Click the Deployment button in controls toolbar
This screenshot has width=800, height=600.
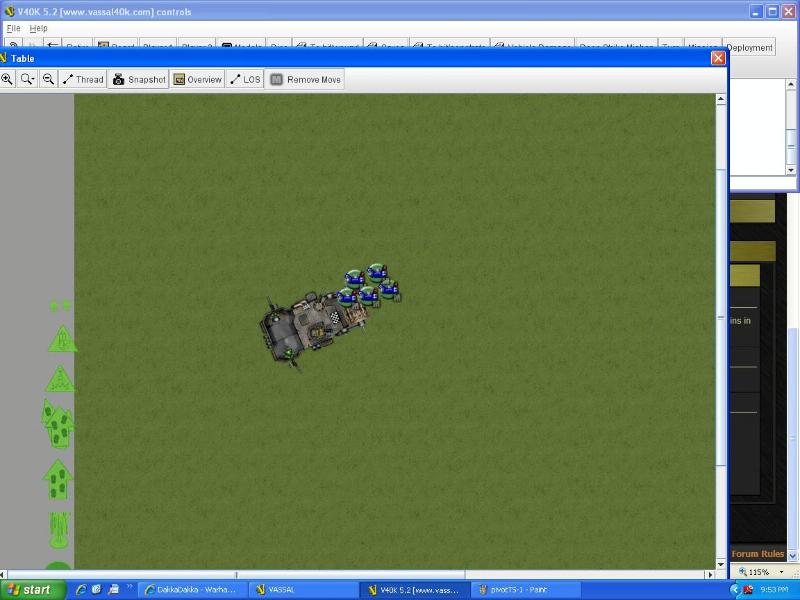click(x=749, y=47)
